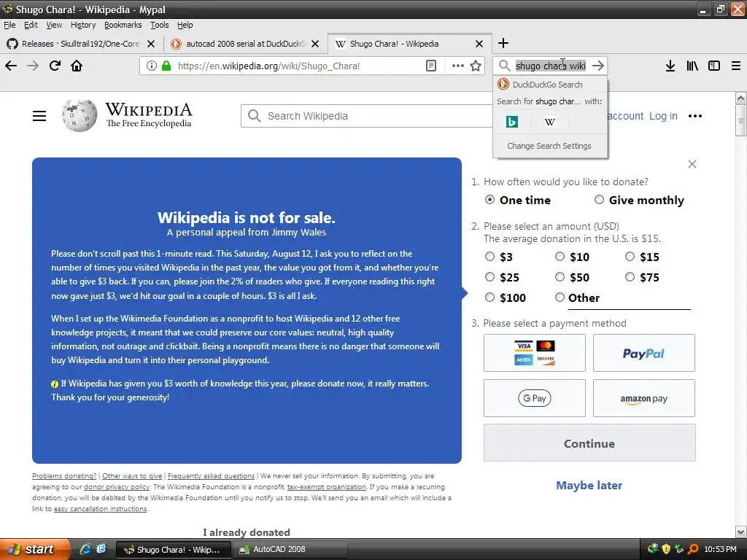
Task: Select One time donation frequency
Action: pos(489,200)
